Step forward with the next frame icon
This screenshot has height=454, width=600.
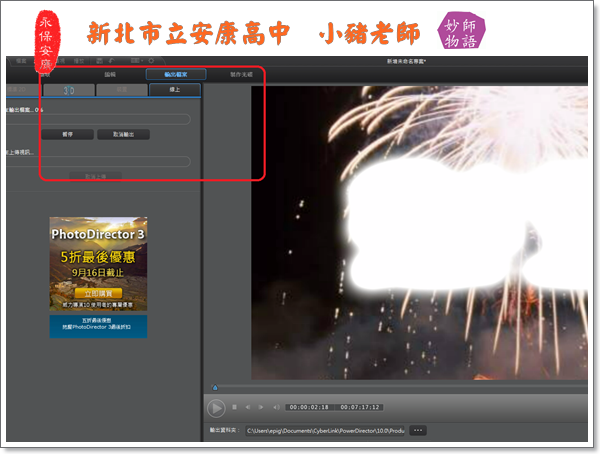click(261, 407)
